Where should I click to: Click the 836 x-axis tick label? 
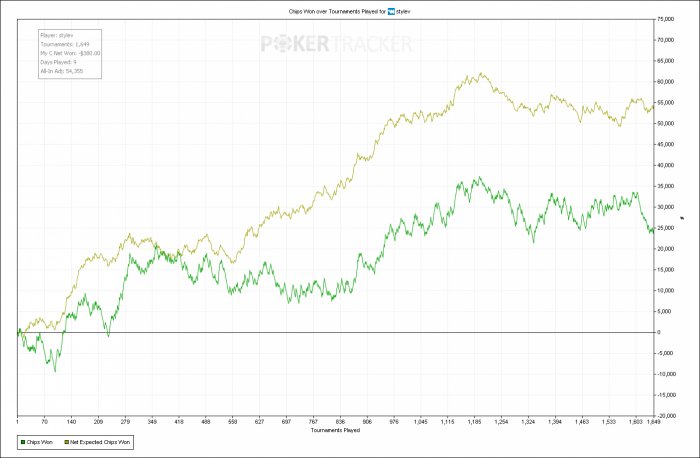pos(340,421)
